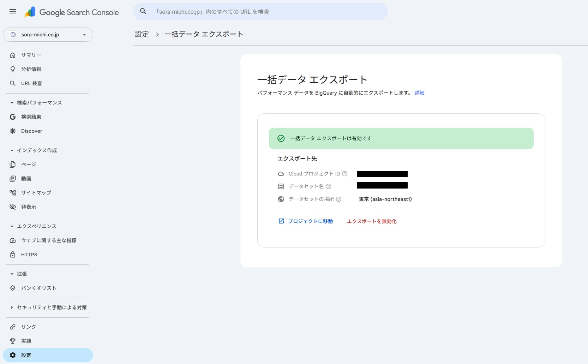Click the データセットの場所 label
588x364 pixels.
(311, 199)
